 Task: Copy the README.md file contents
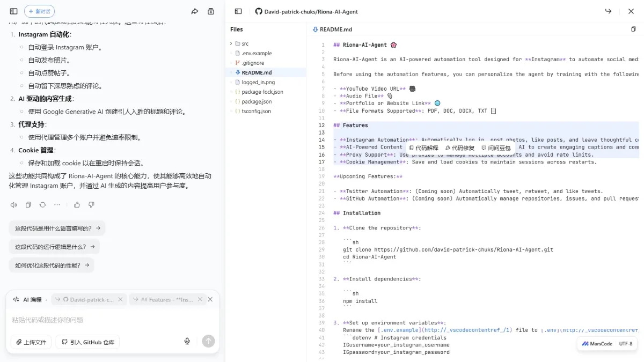pyautogui.click(x=633, y=29)
